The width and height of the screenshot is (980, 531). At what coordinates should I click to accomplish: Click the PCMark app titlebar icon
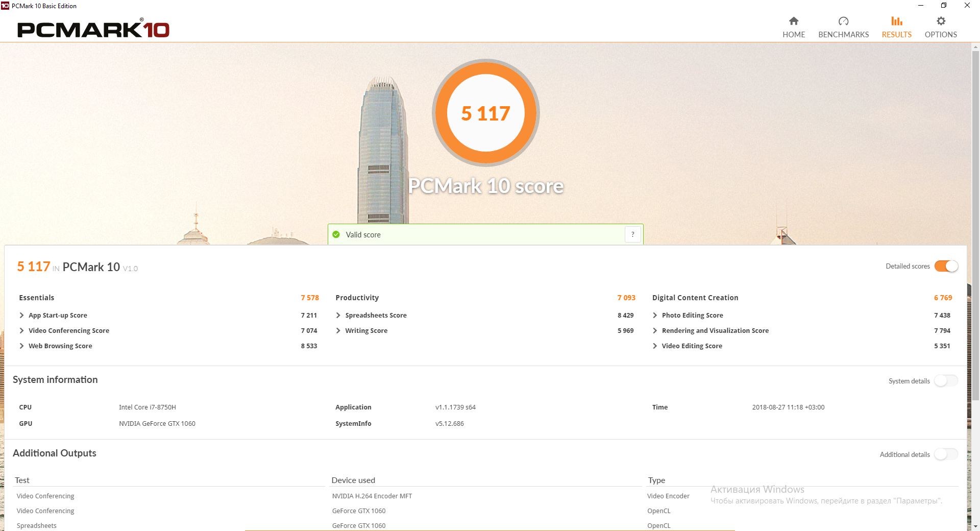5,6
